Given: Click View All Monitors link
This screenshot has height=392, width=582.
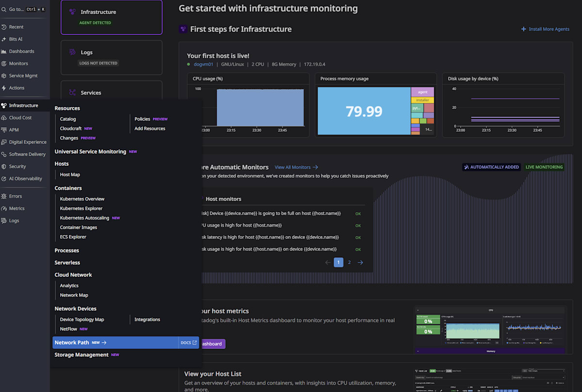Looking at the screenshot, I should pos(296,167).
